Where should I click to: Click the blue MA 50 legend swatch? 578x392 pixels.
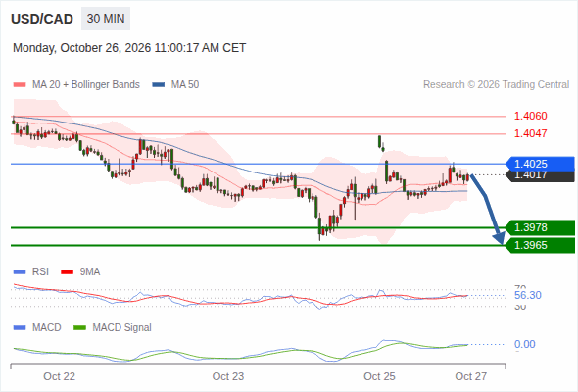pyautogui.click(x=159, y=85)
